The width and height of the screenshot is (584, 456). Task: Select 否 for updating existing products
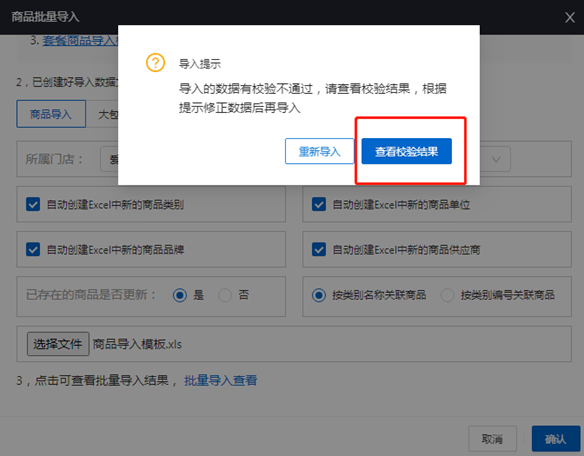pyautogui.click(x=225, y=295)
